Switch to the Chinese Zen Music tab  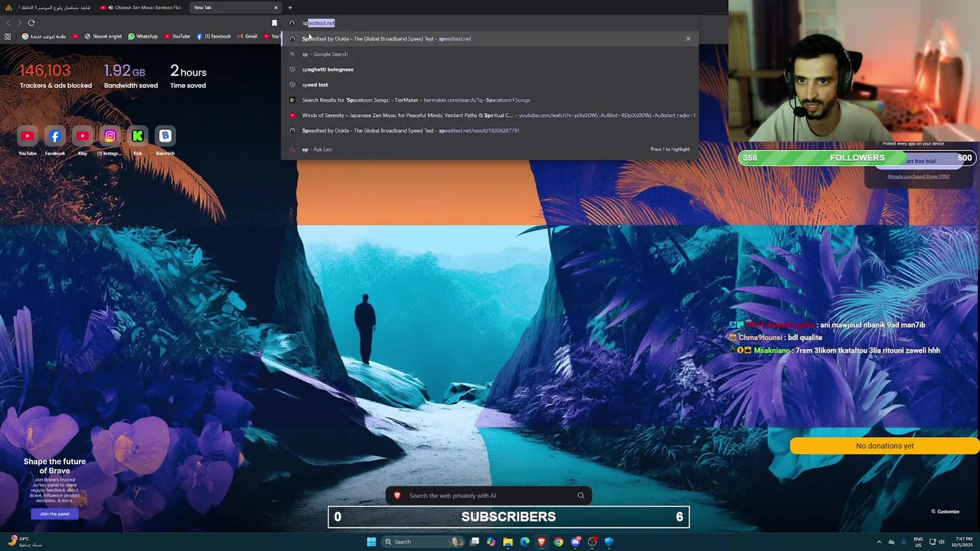(142, 8)
